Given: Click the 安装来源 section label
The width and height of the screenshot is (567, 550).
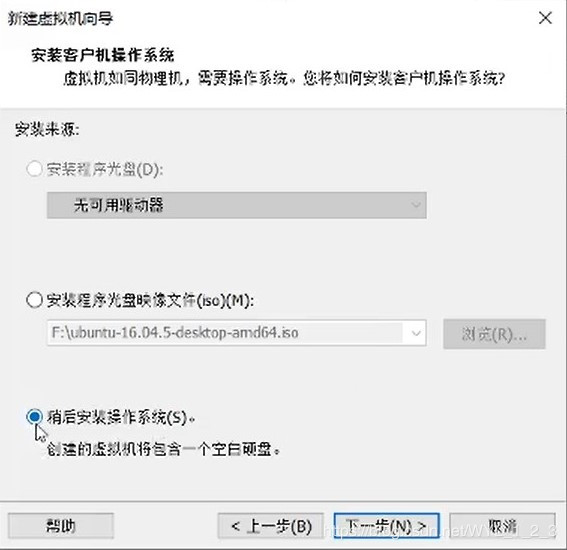Looking at the screenshot, I should pos(47,129).
